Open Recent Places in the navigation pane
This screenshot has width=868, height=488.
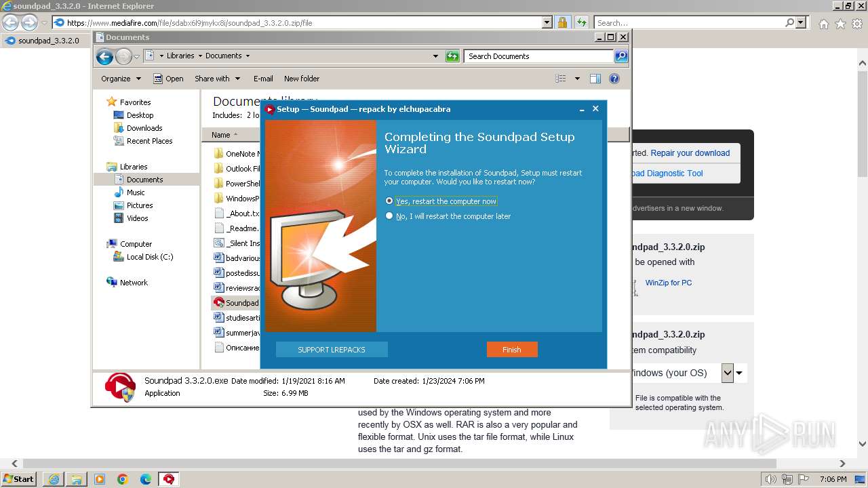149,141
